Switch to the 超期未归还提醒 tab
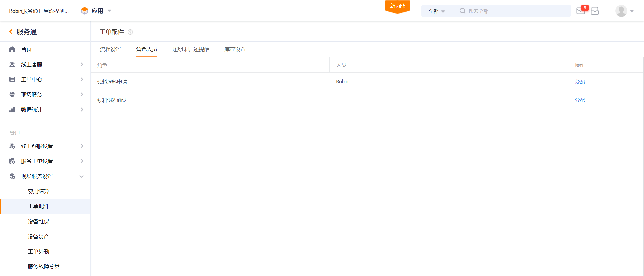 [191, 49]
